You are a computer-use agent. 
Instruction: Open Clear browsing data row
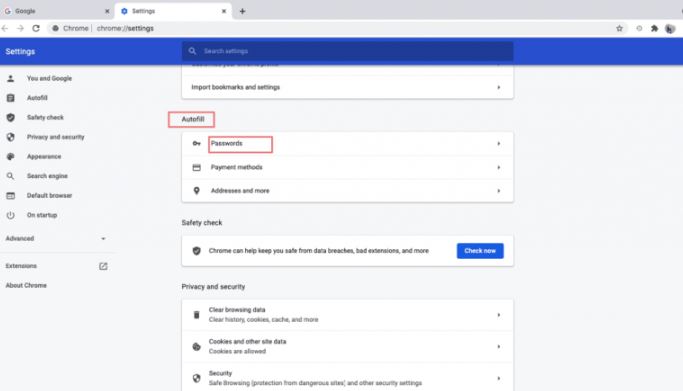coord(347,315)
